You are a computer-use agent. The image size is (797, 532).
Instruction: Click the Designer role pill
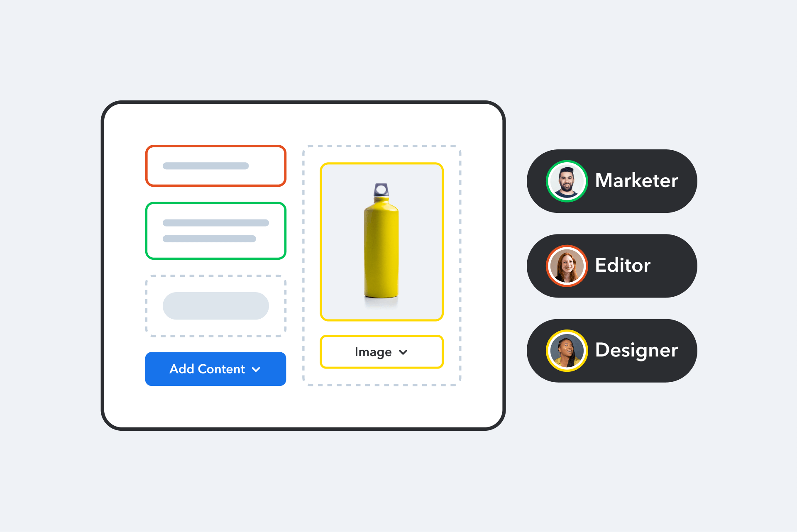tap(612, 350)
